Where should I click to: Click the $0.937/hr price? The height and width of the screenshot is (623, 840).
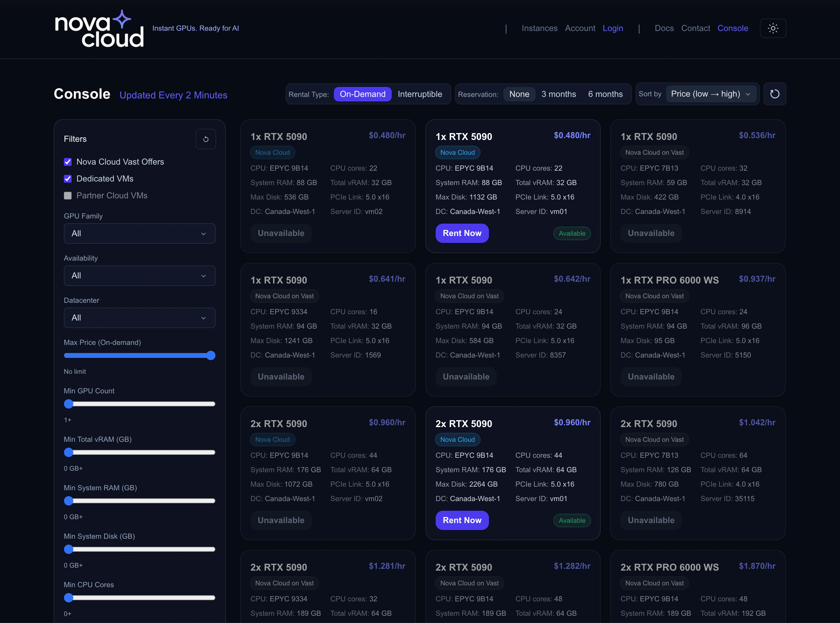[757, 279]
